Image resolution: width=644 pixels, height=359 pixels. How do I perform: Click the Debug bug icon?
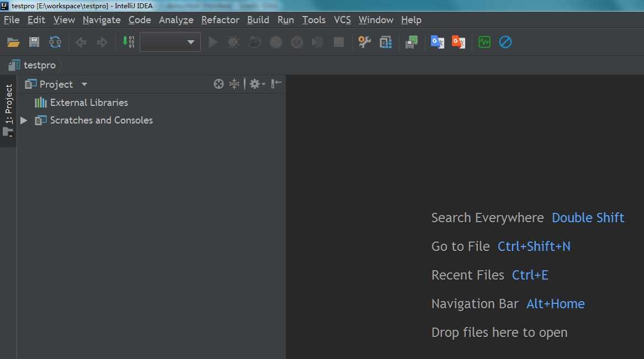point(233,42)
